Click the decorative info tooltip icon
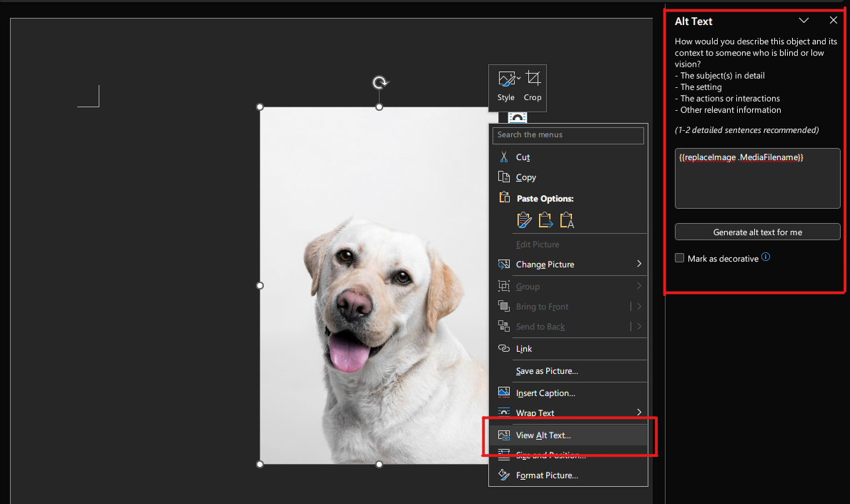The image size is (850, 504). pyautogui.click(x=766, y=257)
